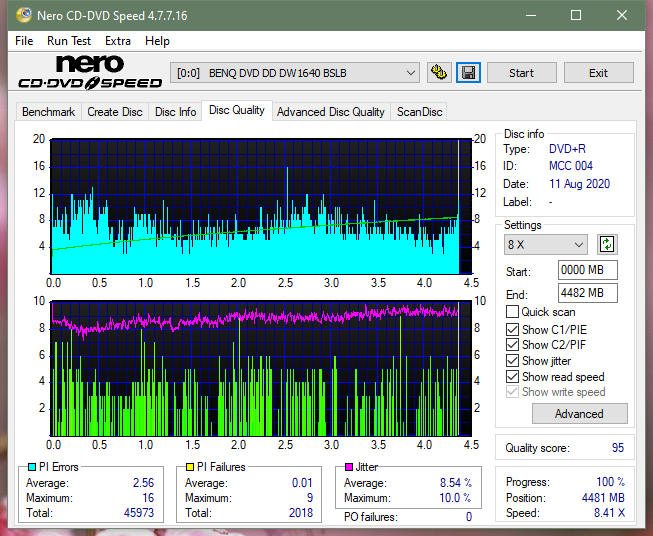Maximize the Nero window
653x536 pixels.
576,15
